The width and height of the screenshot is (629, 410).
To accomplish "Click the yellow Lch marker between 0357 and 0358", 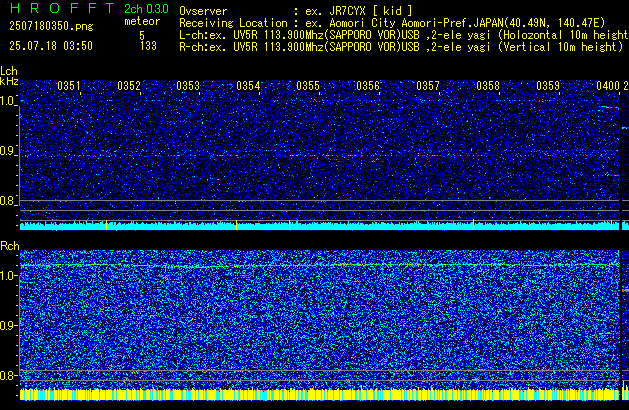I will [x=473, y=225].
